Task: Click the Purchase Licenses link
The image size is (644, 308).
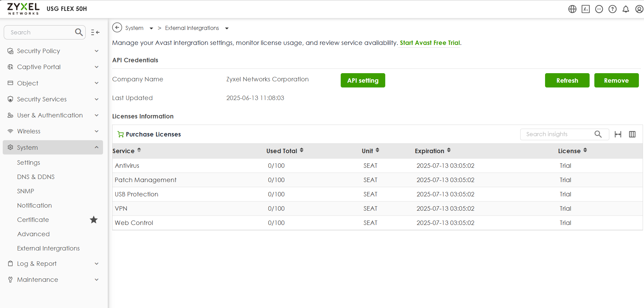Action: click(x=153, y=134)
